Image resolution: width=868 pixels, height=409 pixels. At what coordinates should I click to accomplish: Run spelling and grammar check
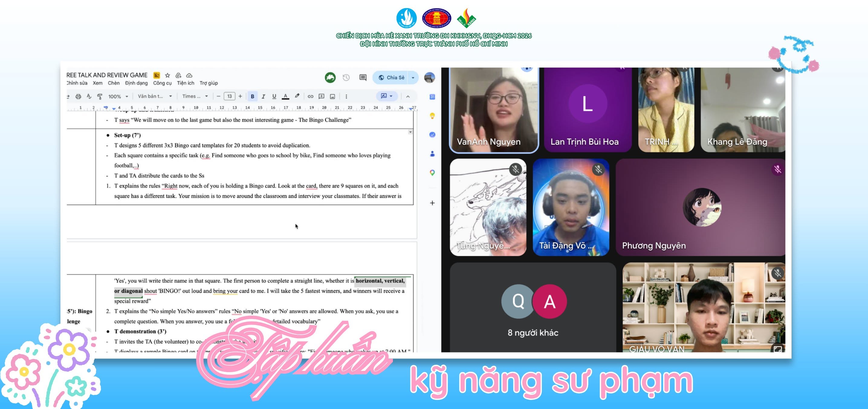tap(89, 97)
